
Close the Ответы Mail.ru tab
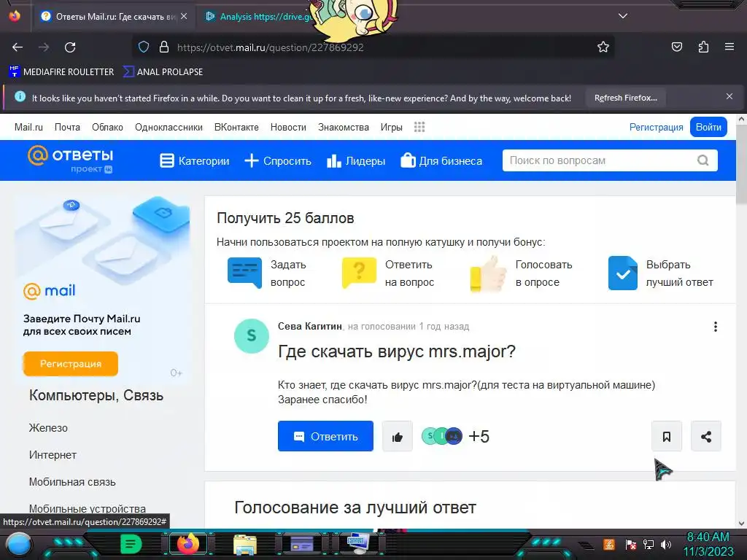[x=184, y=16]
